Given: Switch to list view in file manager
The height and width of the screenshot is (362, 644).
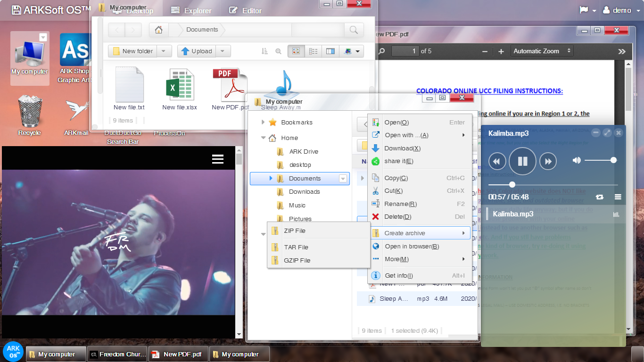Looking at the screenshot, I should 314,51.
